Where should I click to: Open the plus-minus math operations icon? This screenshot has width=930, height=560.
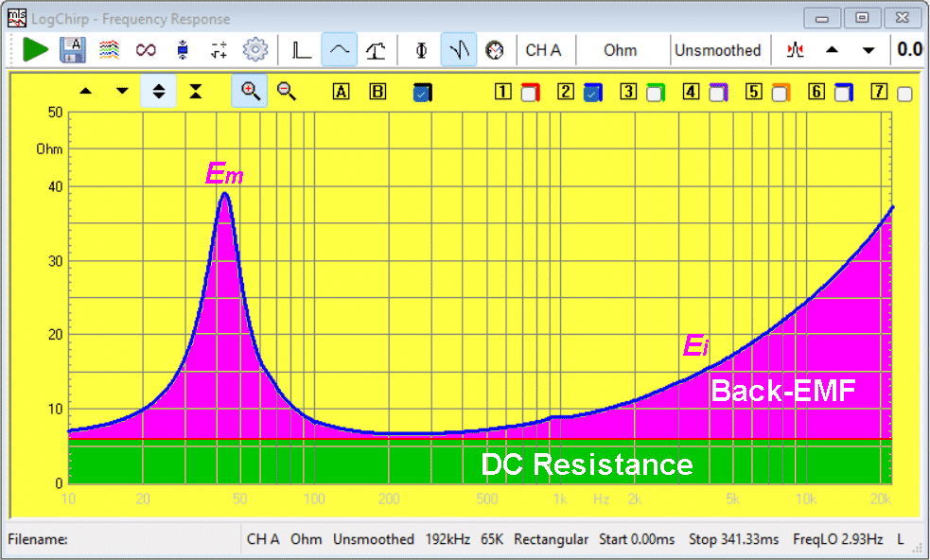pyautogui.click(x=219, y=50)
